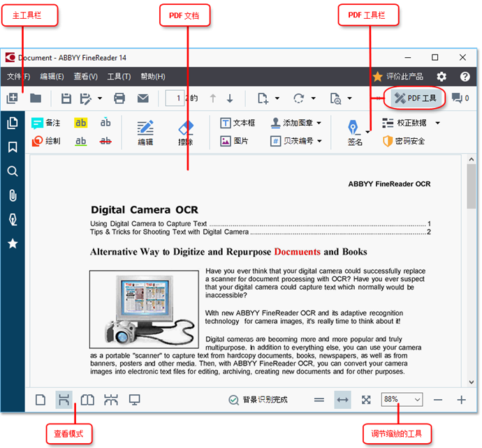Open the 工具(T) menu
This screenshot has height=448, width=482.
119,77
